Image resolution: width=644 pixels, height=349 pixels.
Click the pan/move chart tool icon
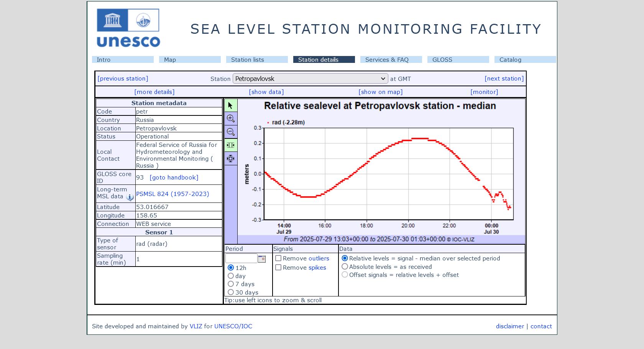click(x=231, y=158)
